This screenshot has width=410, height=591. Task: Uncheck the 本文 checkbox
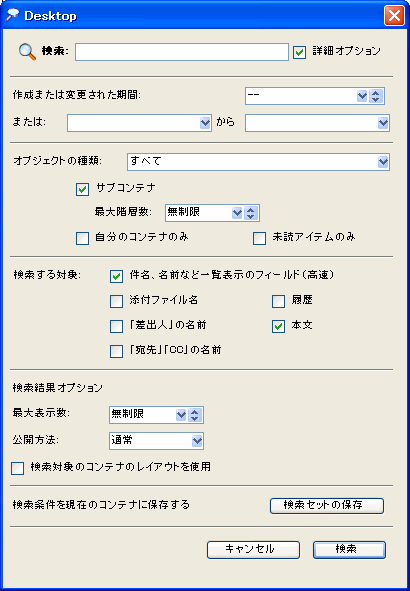(278, 326)
